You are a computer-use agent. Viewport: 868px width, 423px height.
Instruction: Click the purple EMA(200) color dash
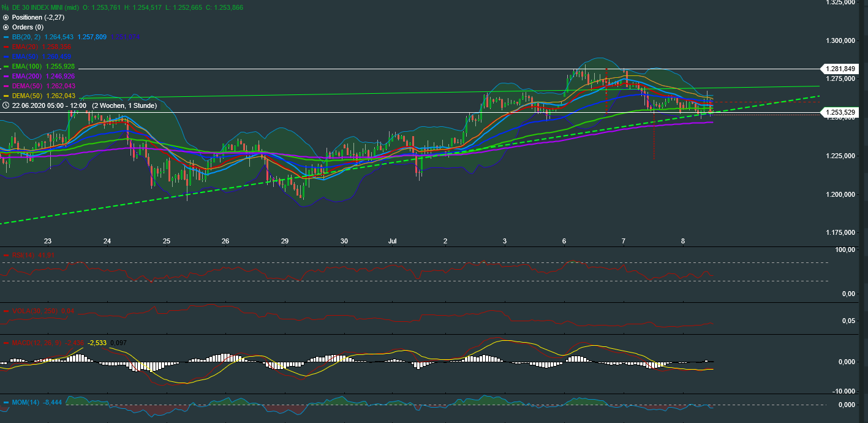pos(6,76)
